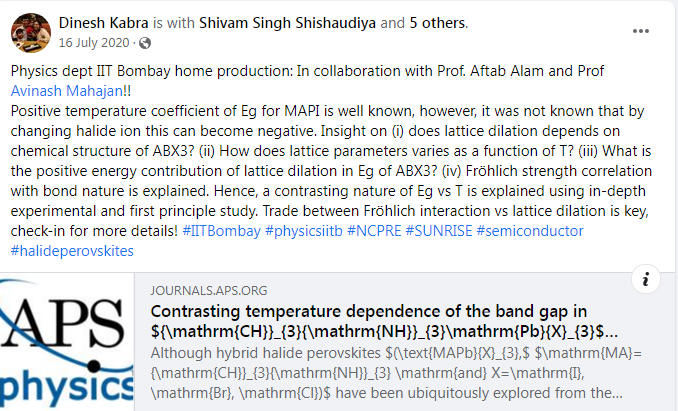Select the #semiconductor hashtag

pos(556,231)
